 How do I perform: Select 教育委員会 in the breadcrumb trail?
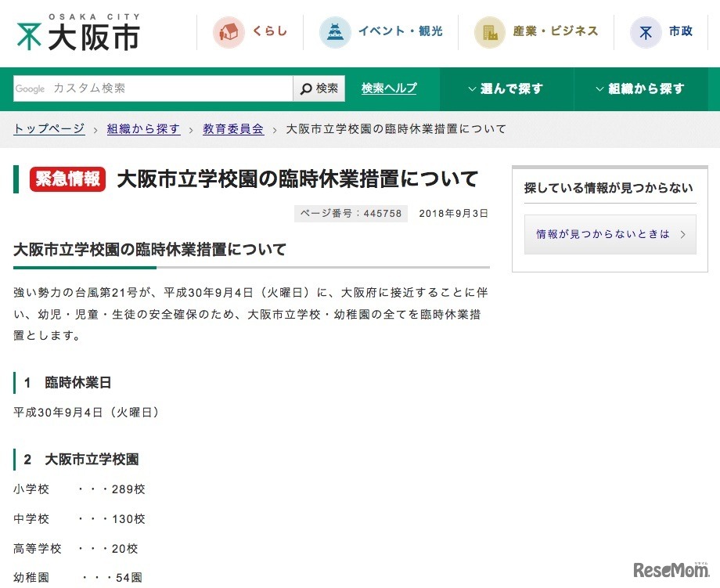point(233,128)
